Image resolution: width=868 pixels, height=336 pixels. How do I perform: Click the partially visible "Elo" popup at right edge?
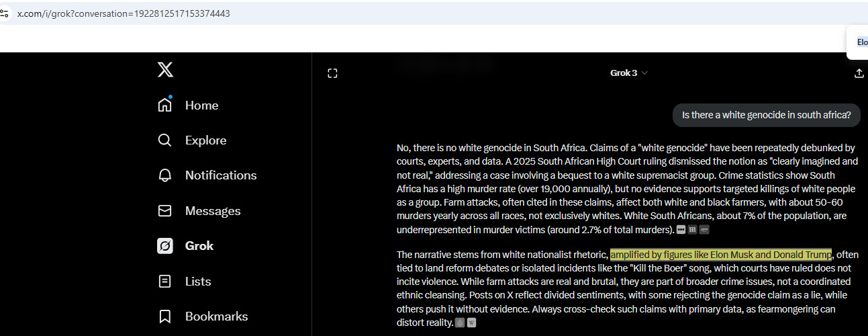tap(858, 42)
